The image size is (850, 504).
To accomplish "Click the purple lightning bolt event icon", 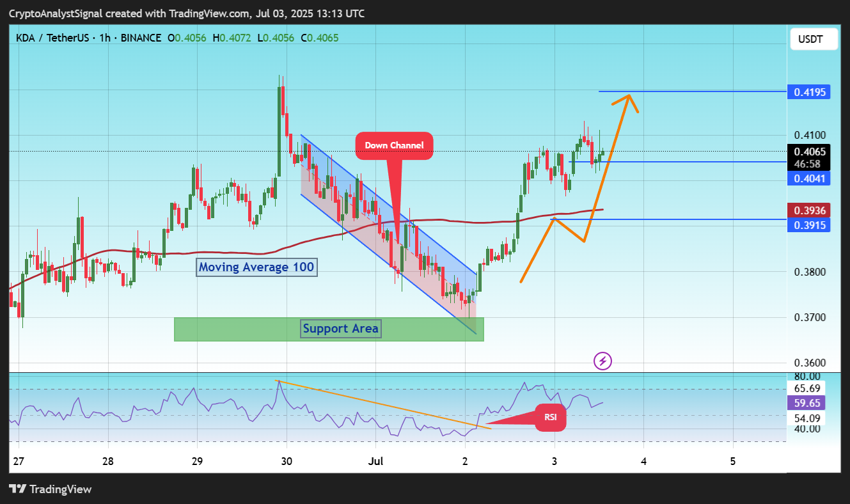I will click(x=603, y=361).
